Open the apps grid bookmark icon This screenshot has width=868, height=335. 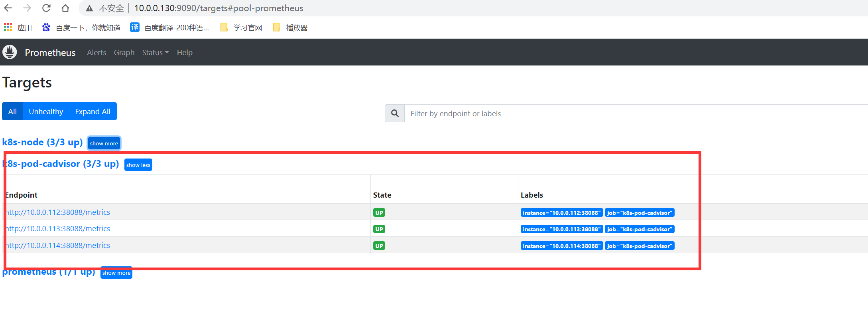pos(8,27)
